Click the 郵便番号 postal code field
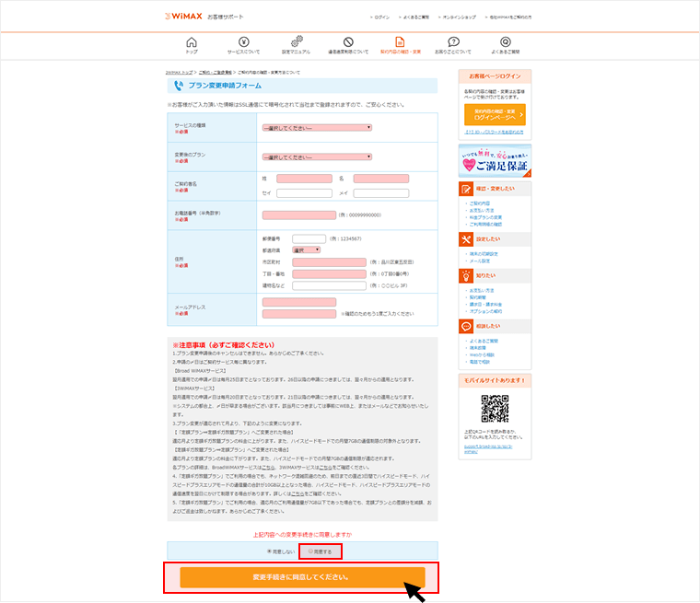This screenshot has height=603, width=700. 309,238
